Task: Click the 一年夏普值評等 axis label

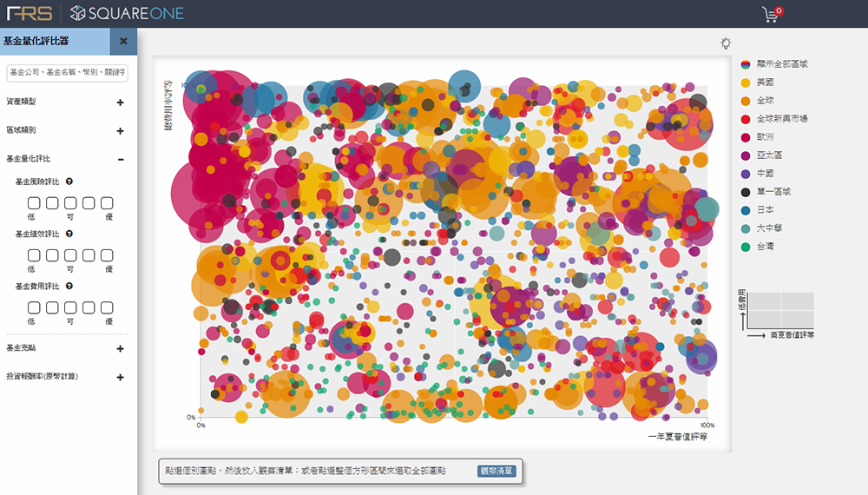Action: [x=678, y=437]
